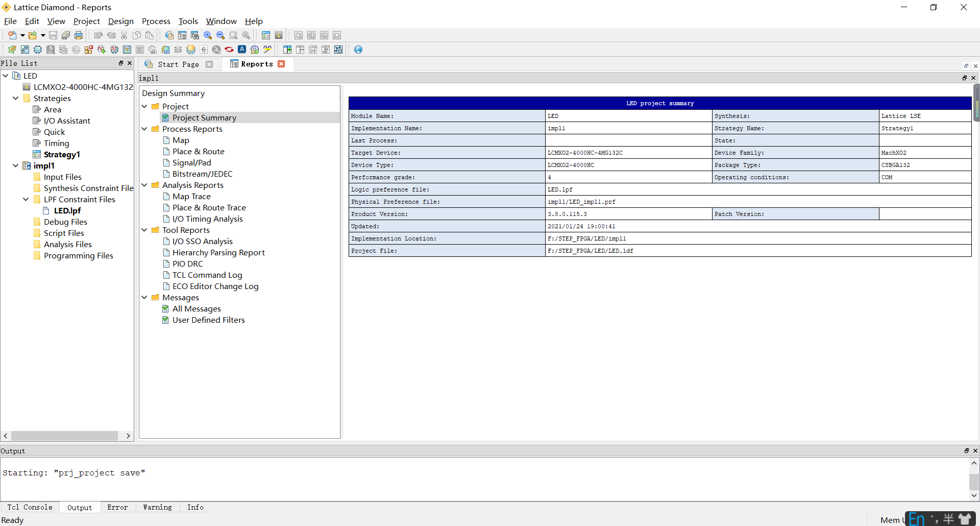980x526 pixels.
Task: Open the Floorplan View colored-blocks icon
Action: (x=89, y=50)
